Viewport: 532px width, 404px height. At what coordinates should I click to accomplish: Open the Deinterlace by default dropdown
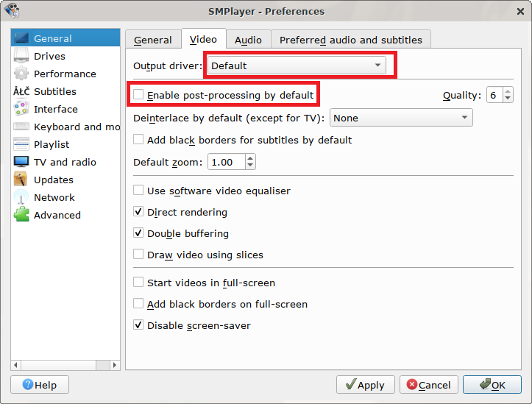coord(401,118)
